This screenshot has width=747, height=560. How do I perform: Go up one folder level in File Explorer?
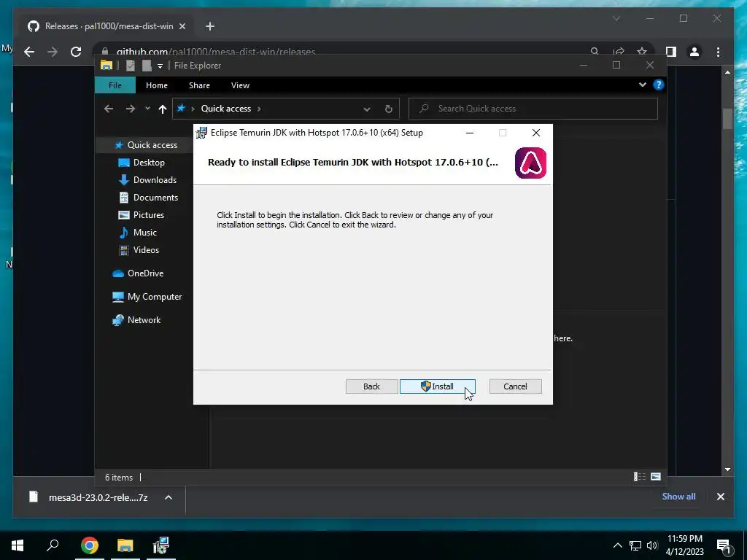[x=163, y=109]
